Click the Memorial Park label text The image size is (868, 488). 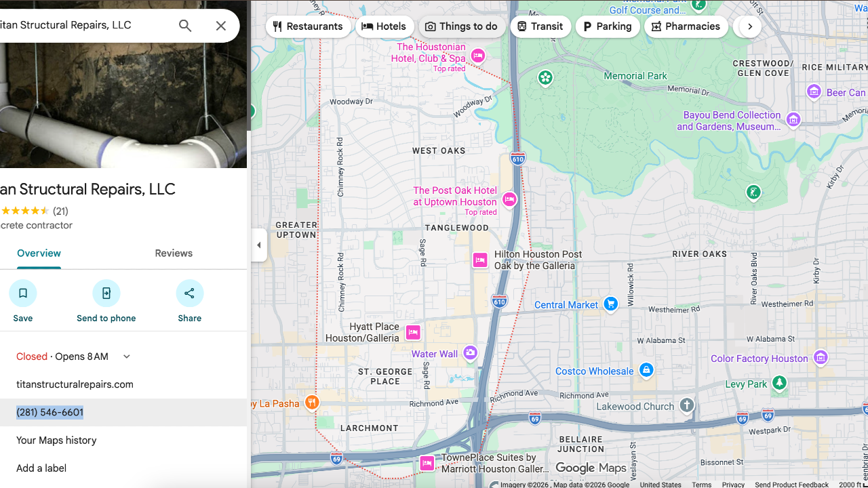tap(635, 76)
